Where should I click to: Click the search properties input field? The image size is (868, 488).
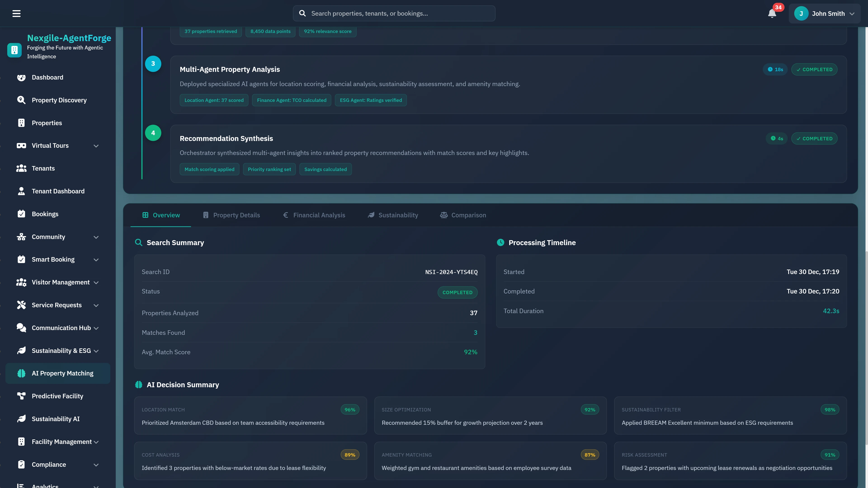393,13
